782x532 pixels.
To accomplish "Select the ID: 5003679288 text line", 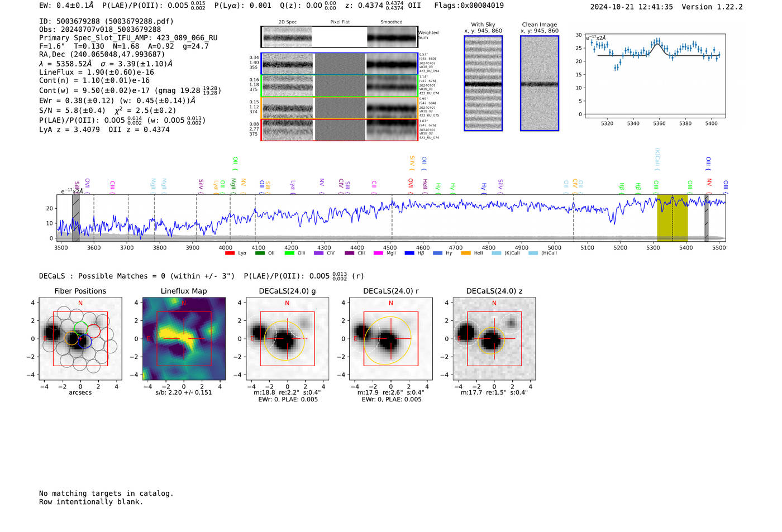I will pos(106,21).
